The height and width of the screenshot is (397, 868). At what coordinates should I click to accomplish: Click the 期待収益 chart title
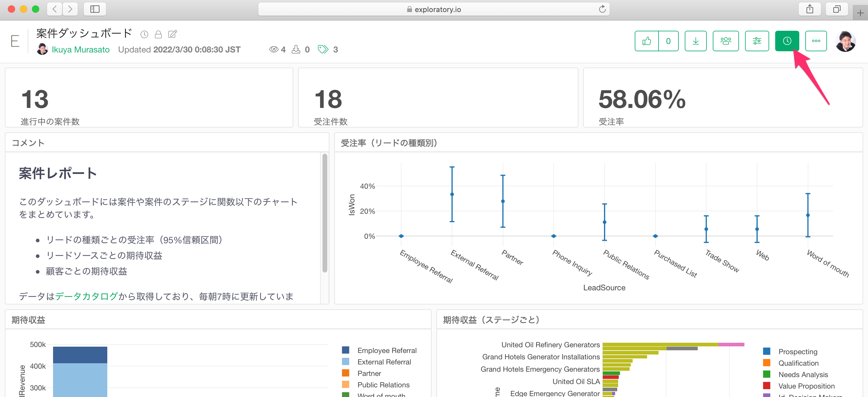[x=28, y=320]
